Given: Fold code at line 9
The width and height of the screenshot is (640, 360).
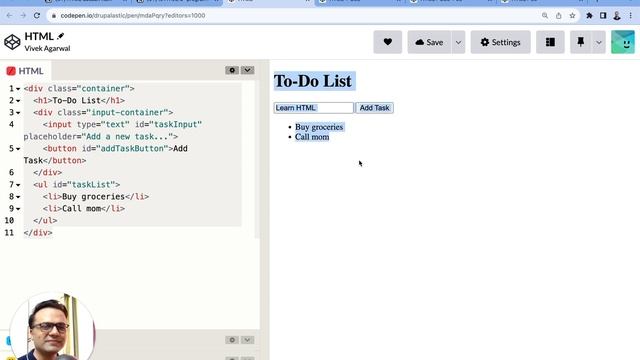Looking at the screenshot, I should coord(18,209).
